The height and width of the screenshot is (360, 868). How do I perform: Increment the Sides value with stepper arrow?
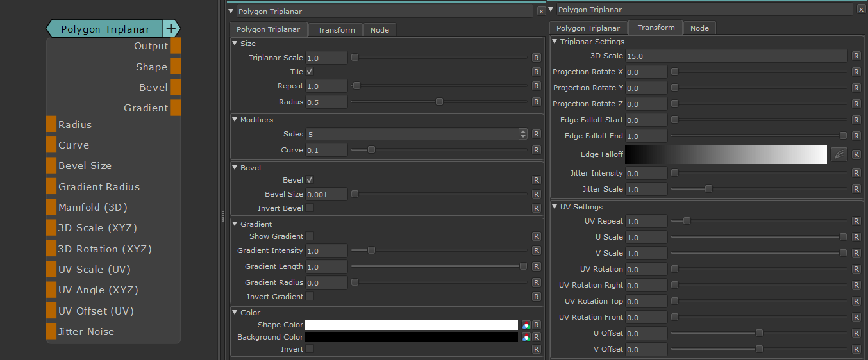[523, 131]
